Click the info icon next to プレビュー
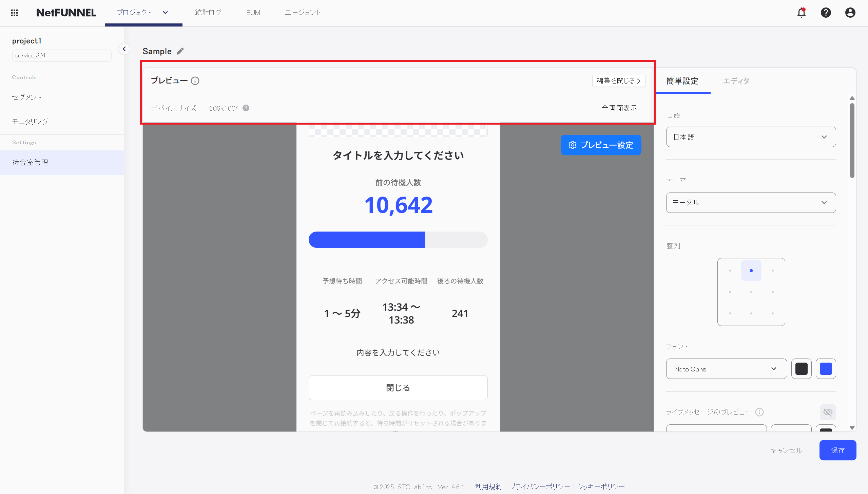Viewport: 868px width, 494px height. point(195,81)
